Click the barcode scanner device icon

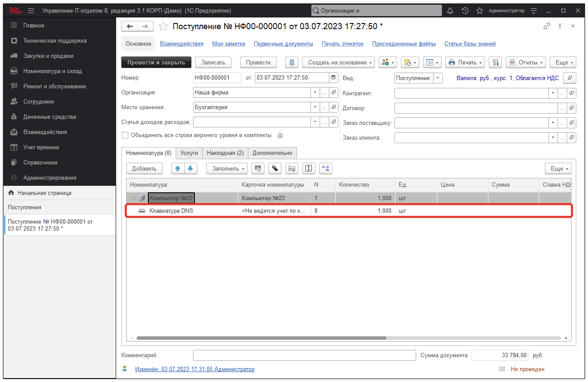(274, 168)
